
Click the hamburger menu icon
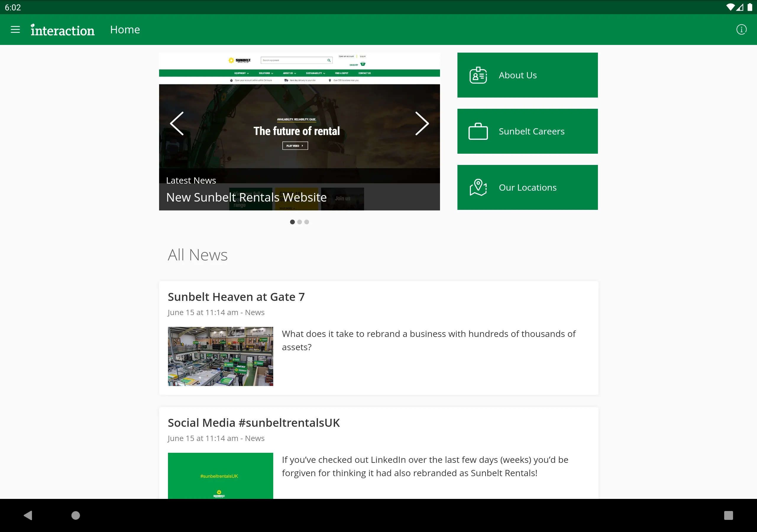(16, 29)
